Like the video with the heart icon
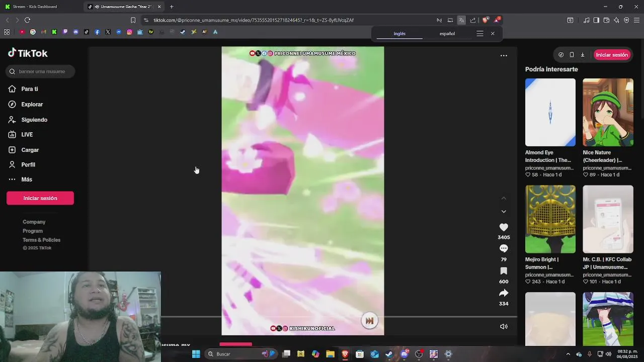This screenshot has height=362, width=644. click(504, 227)
